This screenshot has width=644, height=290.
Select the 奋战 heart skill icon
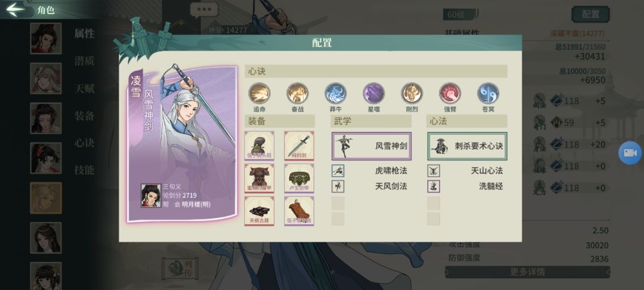(x=298, y=93)
